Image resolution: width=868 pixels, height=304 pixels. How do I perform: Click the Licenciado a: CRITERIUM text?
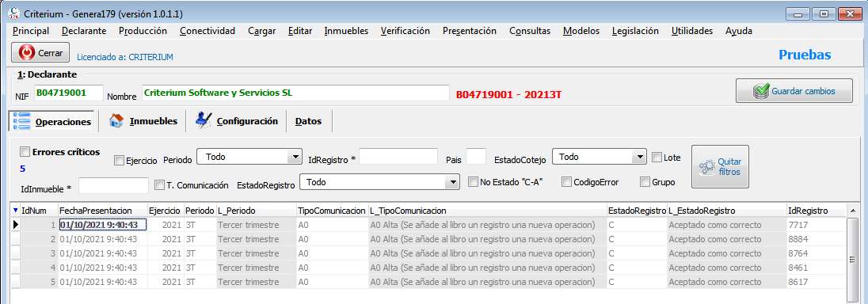tap(124, 57)
